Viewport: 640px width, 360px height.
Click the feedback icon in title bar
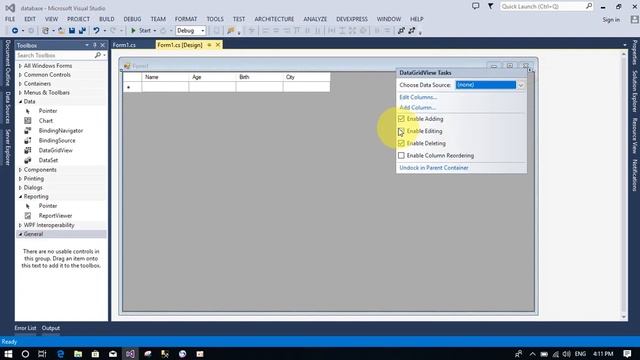coord(476,6)
